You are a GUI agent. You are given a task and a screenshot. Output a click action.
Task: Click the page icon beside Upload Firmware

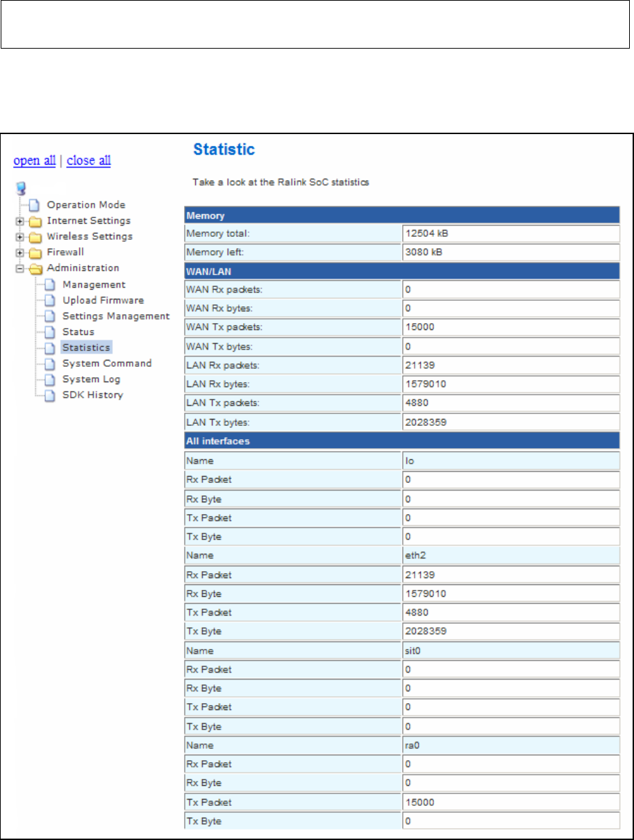[49, 301]
